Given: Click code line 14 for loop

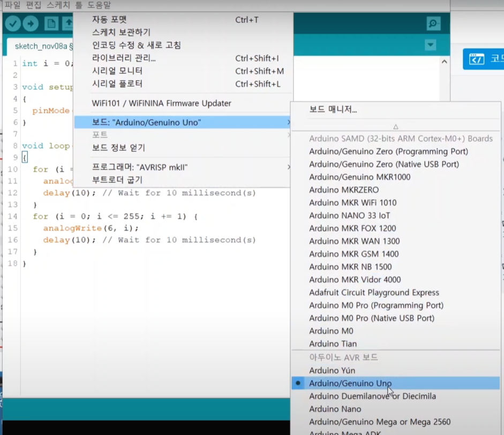Looking at the screenshot, I should coord(115,216).
